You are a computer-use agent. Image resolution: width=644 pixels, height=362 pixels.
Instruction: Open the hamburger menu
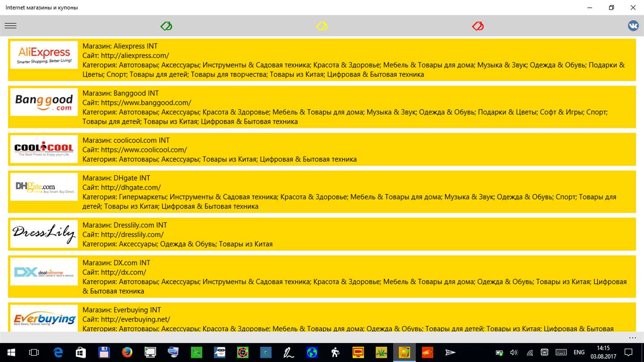[x=11, y=26]
